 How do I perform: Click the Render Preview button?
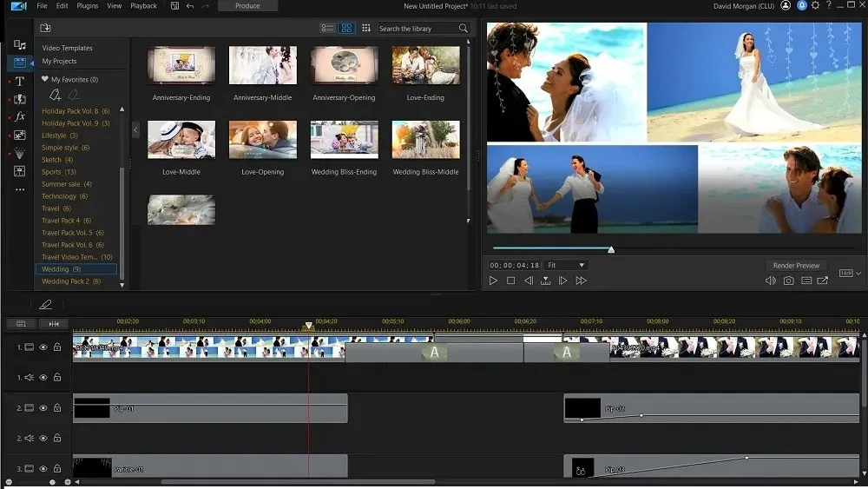coord(796,266)
